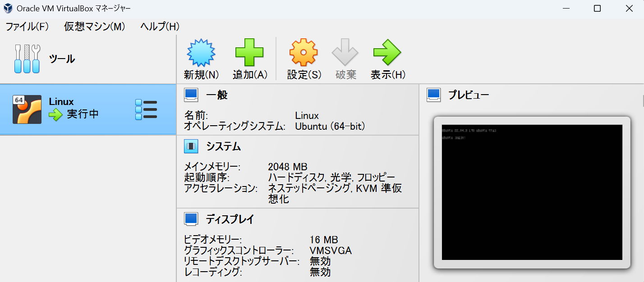Click the Discard (破棄) gray arrow icon
Viewport: 644px width, 282px height.
tap(345, 53)
